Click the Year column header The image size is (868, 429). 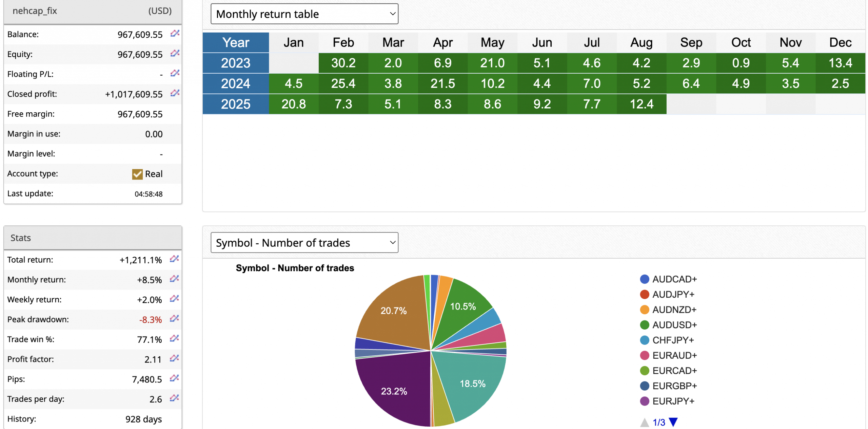coord(235,42)
